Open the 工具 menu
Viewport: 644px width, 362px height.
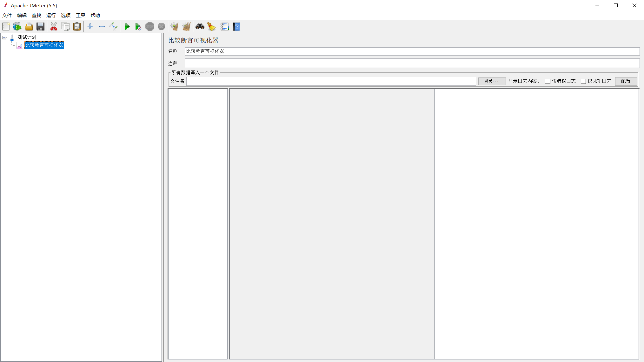[x=81, y=16]
